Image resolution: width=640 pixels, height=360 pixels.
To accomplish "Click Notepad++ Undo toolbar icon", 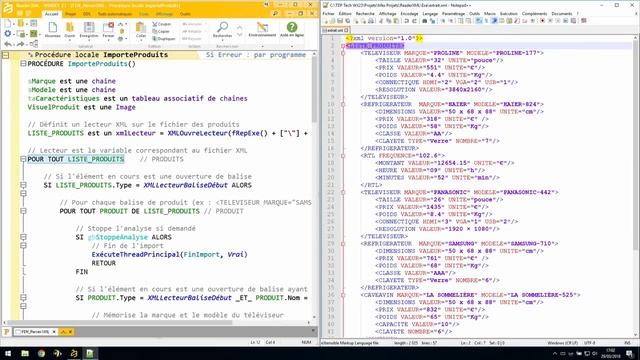I will (407, 20).
